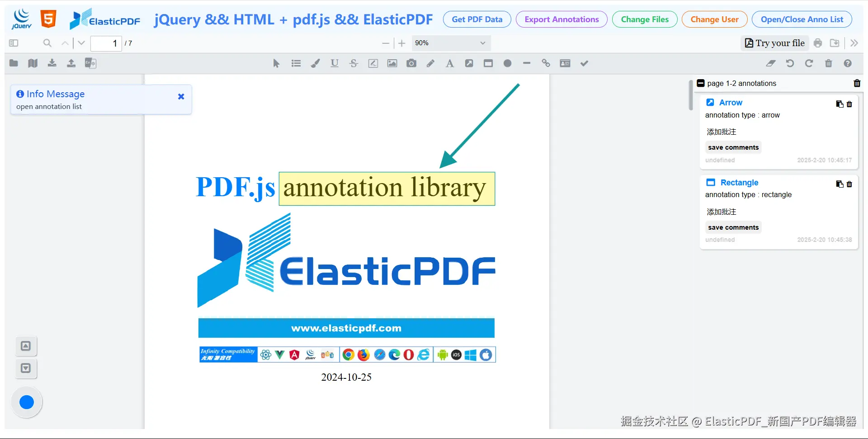868x439 pixels.
Task: Zoom out with the minus button
Action: 386,43
